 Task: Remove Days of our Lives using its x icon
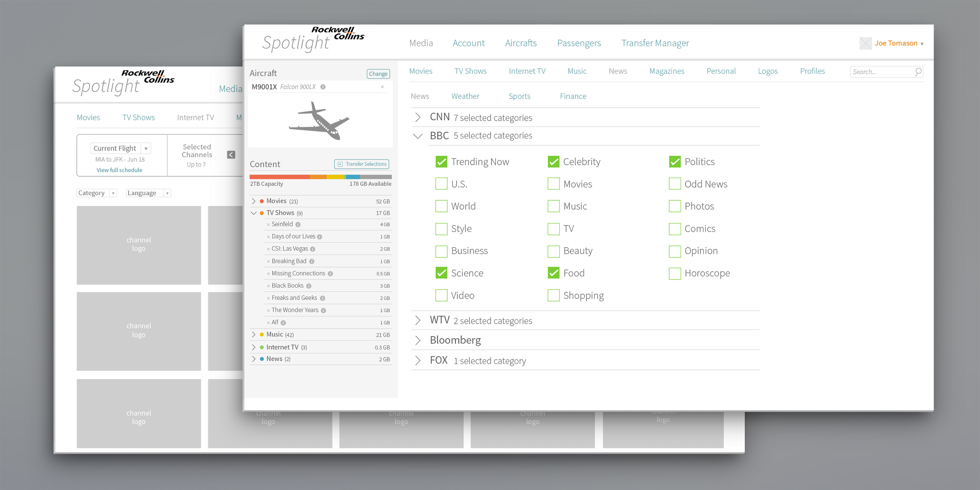(x=268, y=237)
